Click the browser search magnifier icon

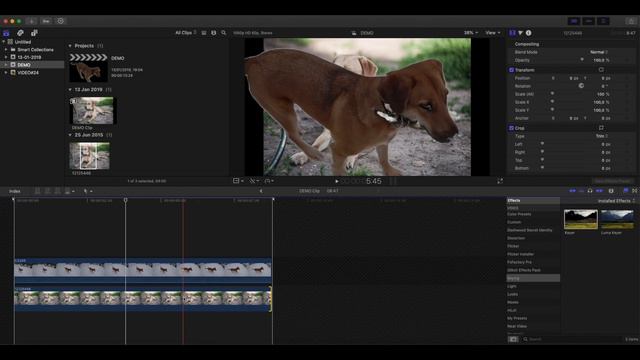point(224,33)
